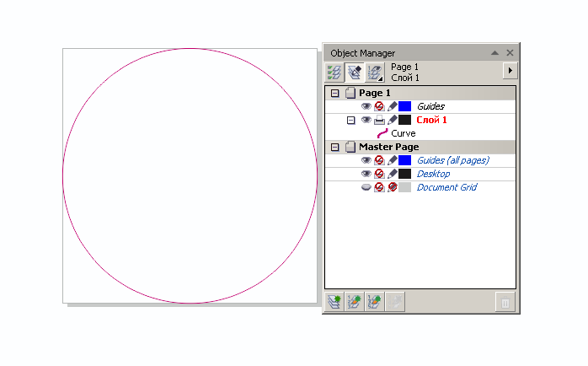Close the Object Manager docker

(510, 53)
